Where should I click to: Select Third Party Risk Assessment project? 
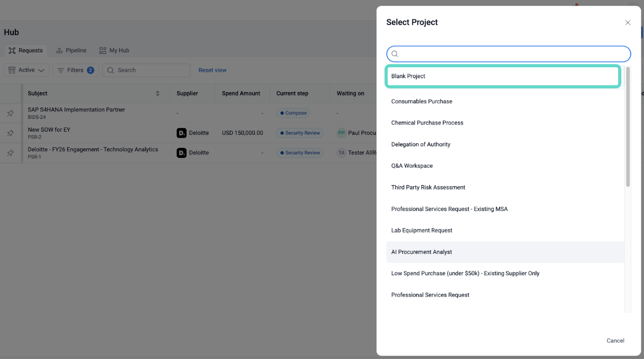click(x=428, y=187)
